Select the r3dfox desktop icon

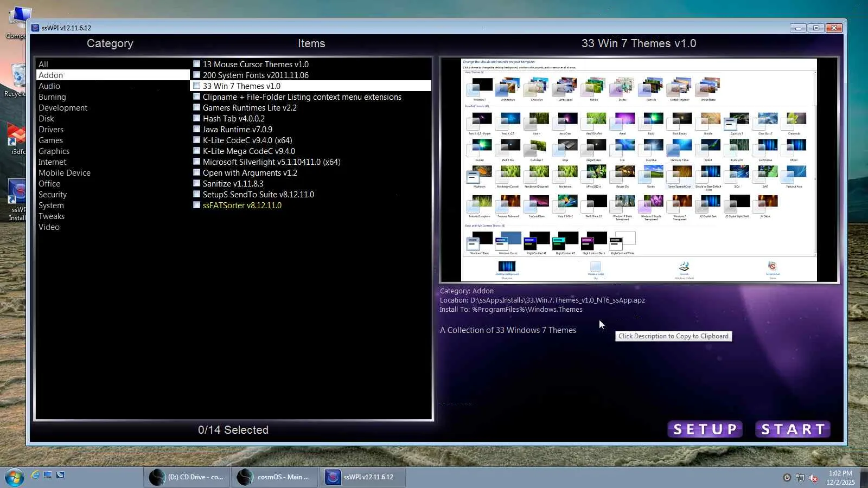(16, 139)
